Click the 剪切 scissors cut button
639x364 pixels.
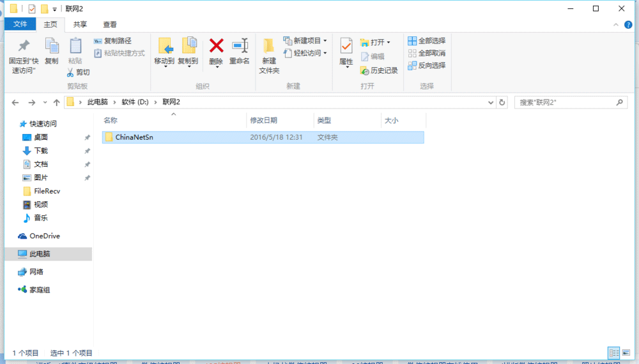78,72
